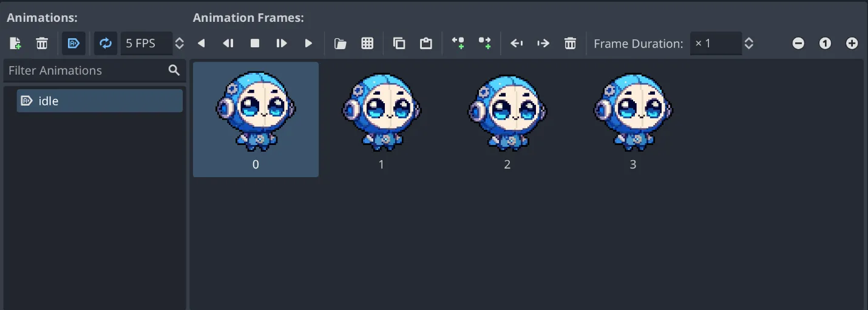Select the idle animation
The width and height of the screenshot is (868, 310).
(x=100, y=101)
